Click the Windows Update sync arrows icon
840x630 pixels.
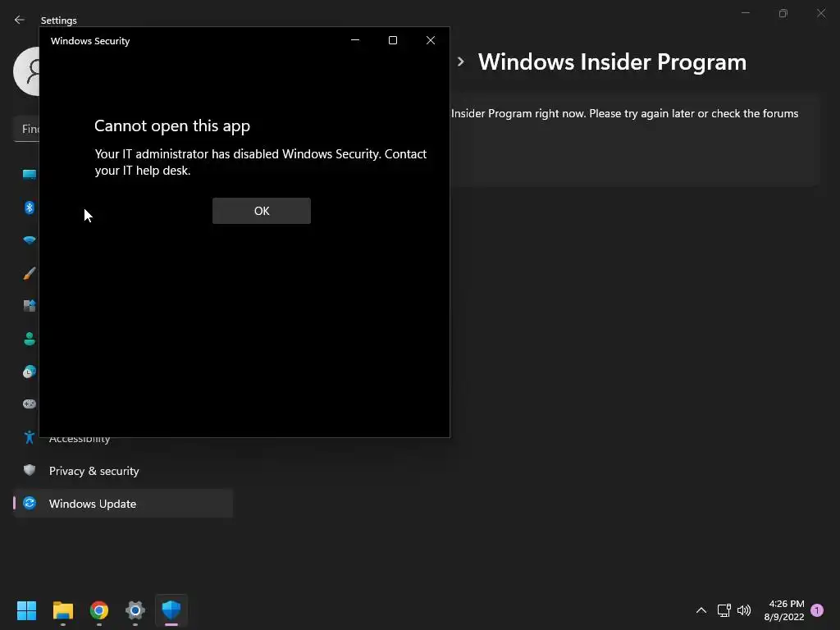coord(30,503)
